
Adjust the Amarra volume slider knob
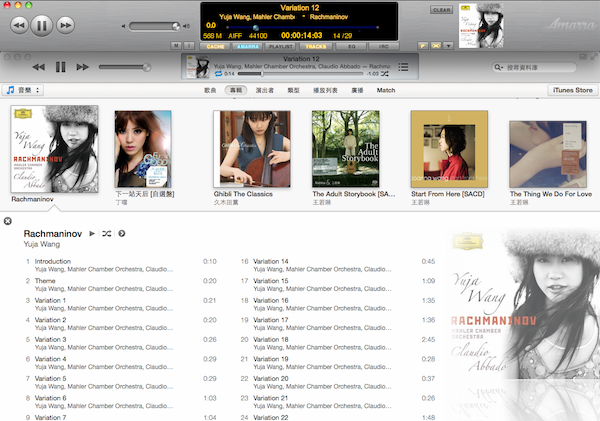click(176, 26)
